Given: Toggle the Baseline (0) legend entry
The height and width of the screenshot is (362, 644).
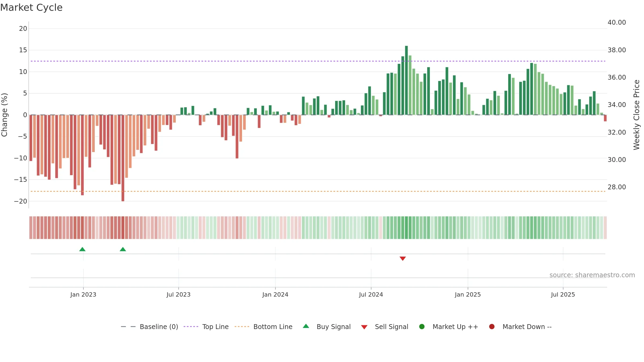Looking at the screenshot, I should pyautogui.click(x=149, y=327).
